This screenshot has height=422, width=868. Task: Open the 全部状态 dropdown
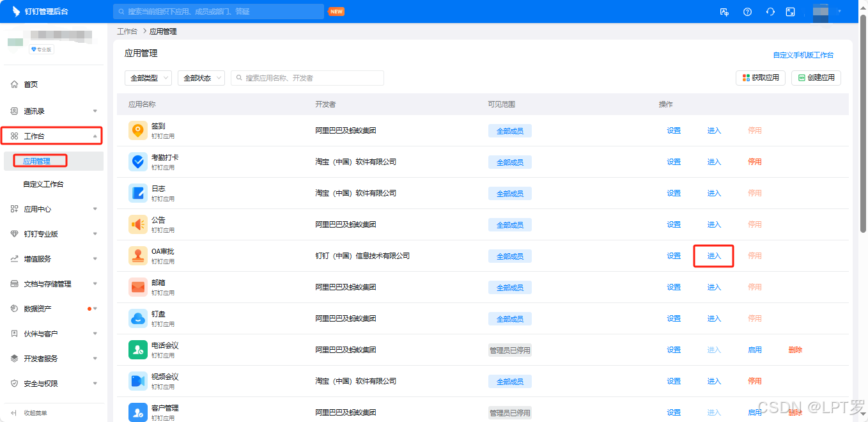pyautogui.click(x=201, y=78)
